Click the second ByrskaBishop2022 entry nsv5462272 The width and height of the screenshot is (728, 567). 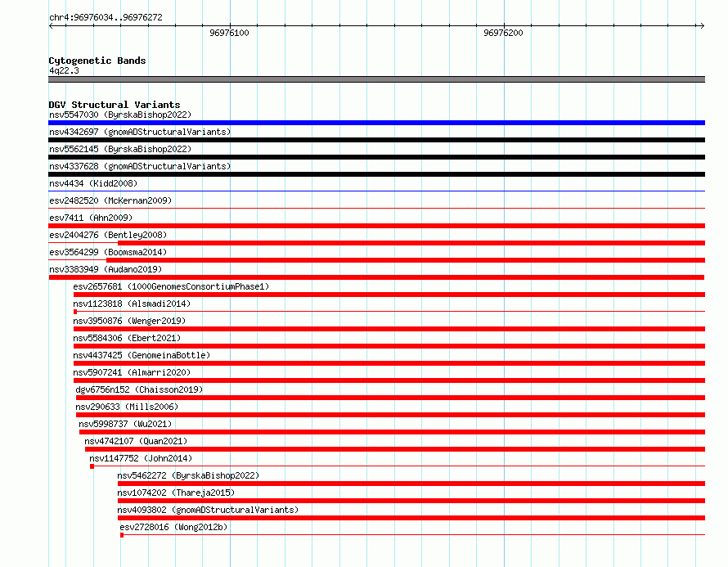188,475
